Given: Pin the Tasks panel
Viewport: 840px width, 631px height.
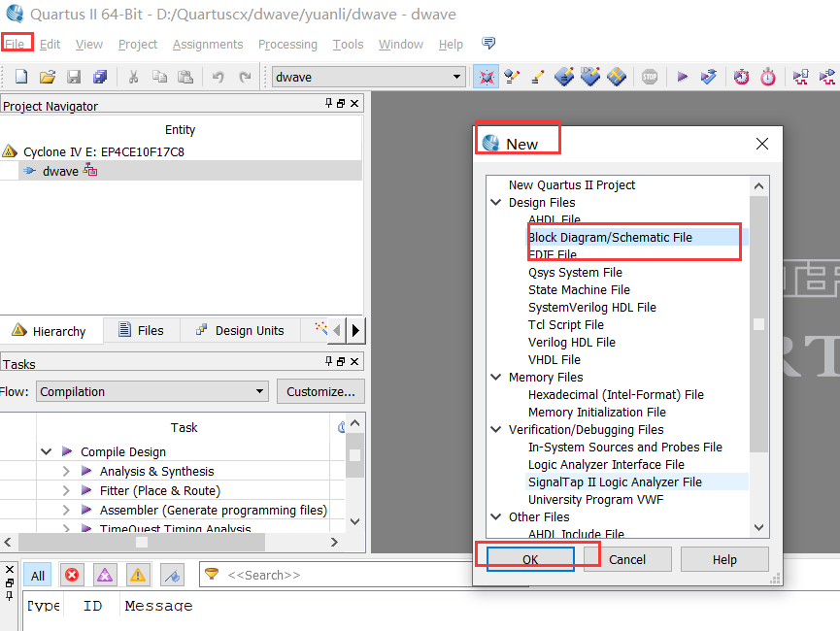Looking at the screenshot, I should tap(328, 361).
